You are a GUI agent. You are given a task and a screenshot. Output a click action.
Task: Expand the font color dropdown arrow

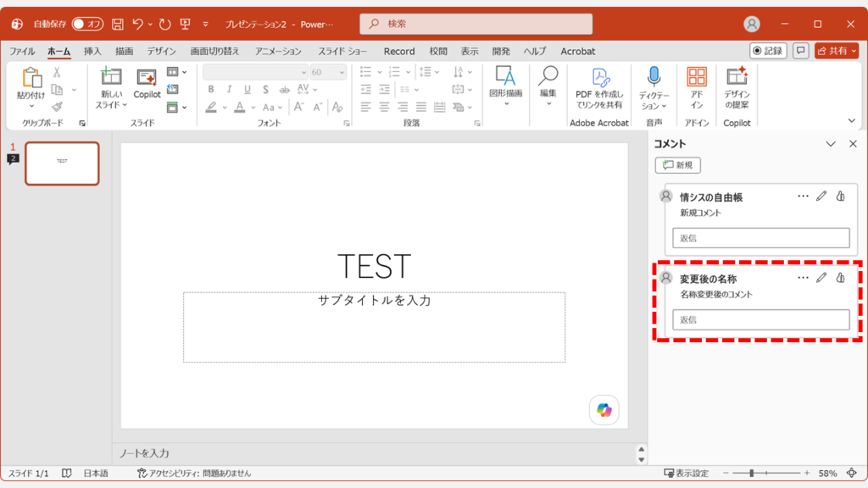[253, 108]
